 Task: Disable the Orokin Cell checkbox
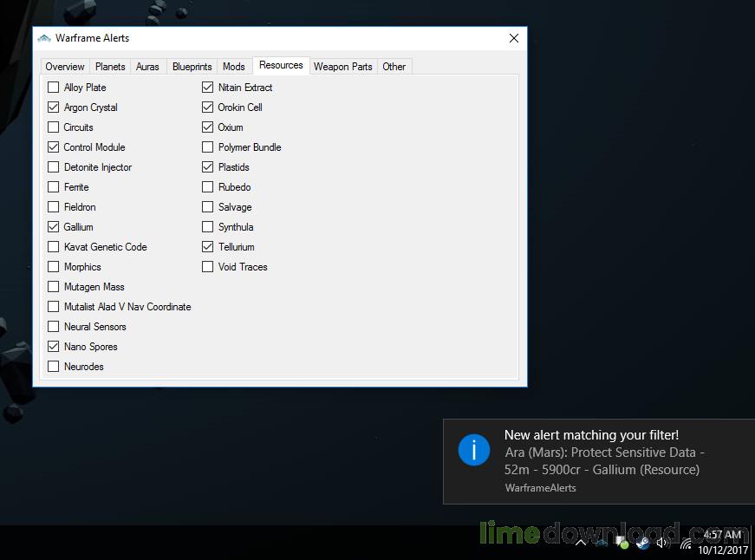pos(208,107)
